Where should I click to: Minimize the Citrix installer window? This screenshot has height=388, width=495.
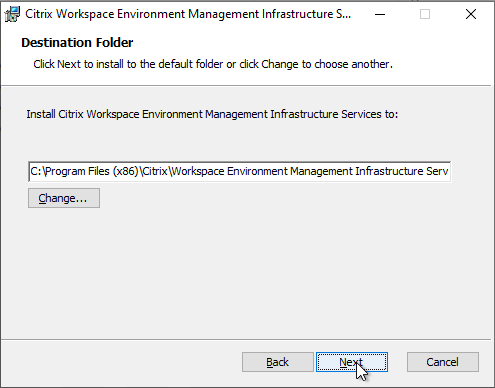point(380,14)
